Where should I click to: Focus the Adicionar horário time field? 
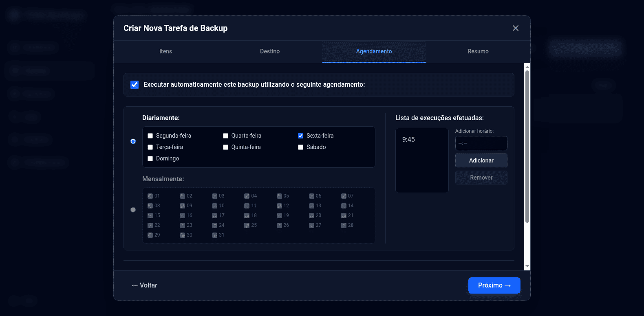481,143
